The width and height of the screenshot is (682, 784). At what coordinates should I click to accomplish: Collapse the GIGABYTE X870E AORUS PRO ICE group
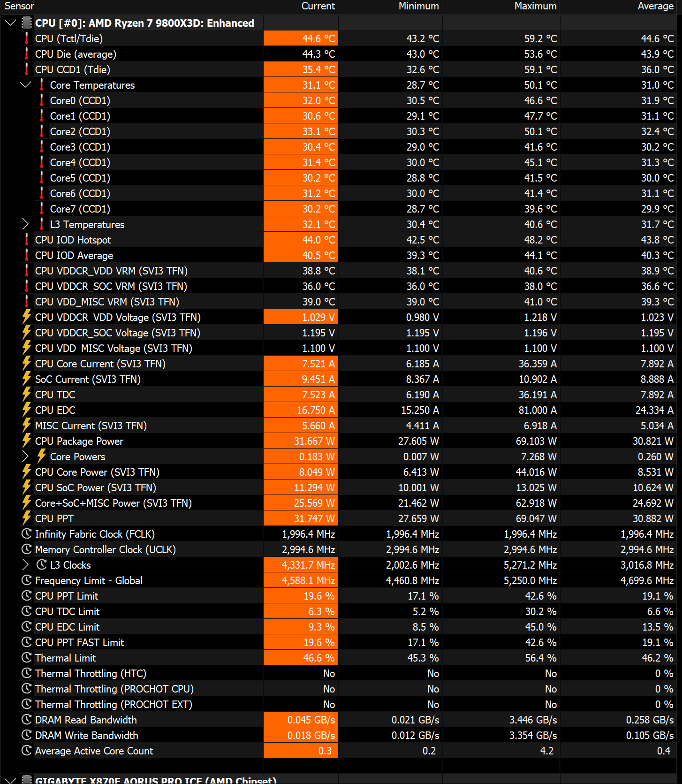pyautogui.click(x=10, y=780)
